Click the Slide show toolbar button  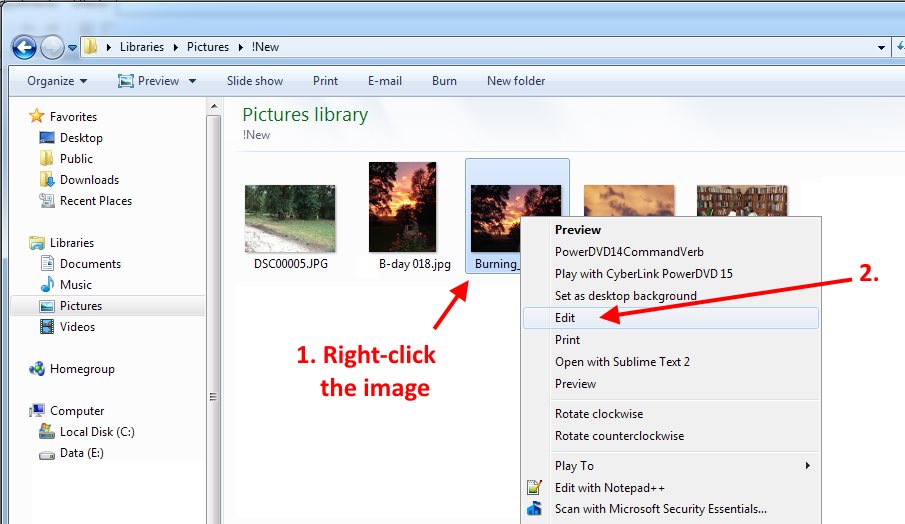(254, 81)
